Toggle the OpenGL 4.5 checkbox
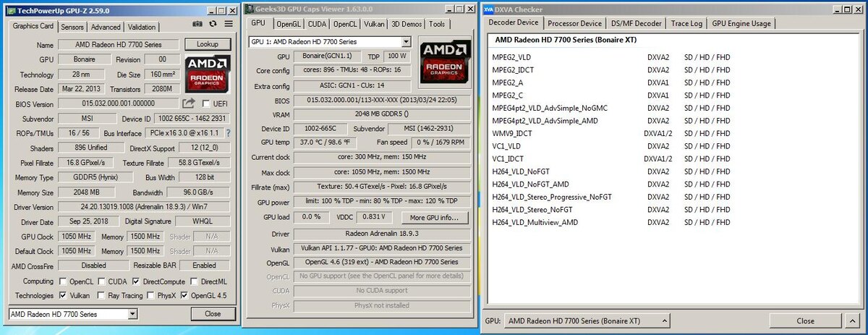868x335 pixels. (x=184, y=295)
